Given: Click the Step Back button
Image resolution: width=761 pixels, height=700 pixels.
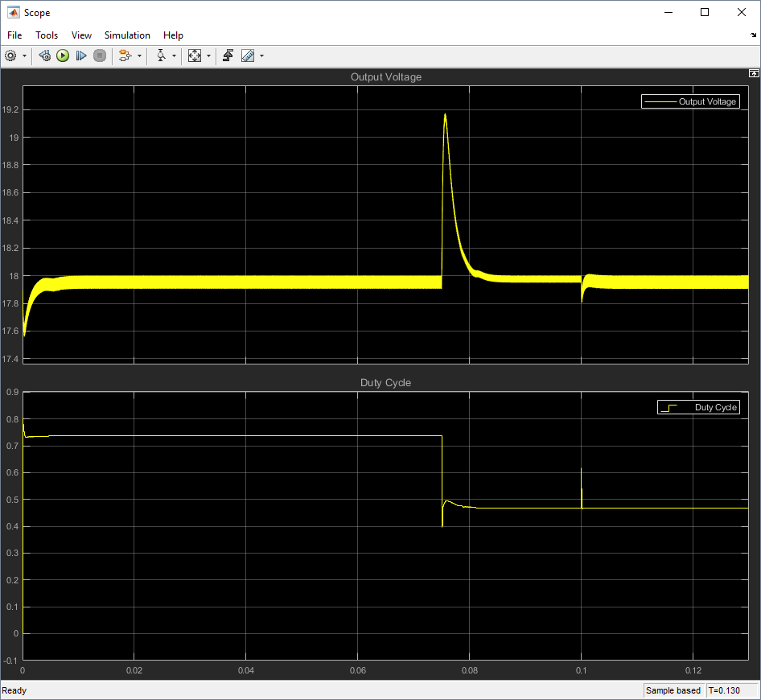Looking at the screenshot, I should (45, 56).
